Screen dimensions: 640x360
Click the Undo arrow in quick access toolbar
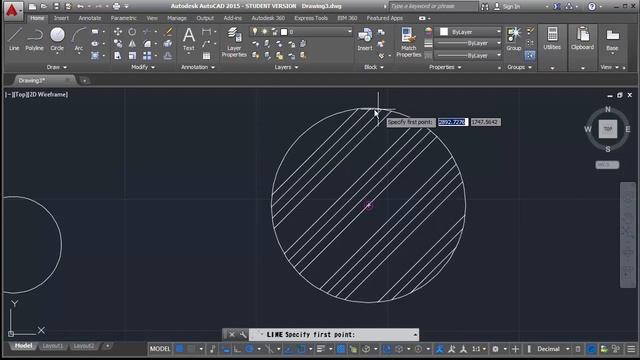click(x=80, y=6)
